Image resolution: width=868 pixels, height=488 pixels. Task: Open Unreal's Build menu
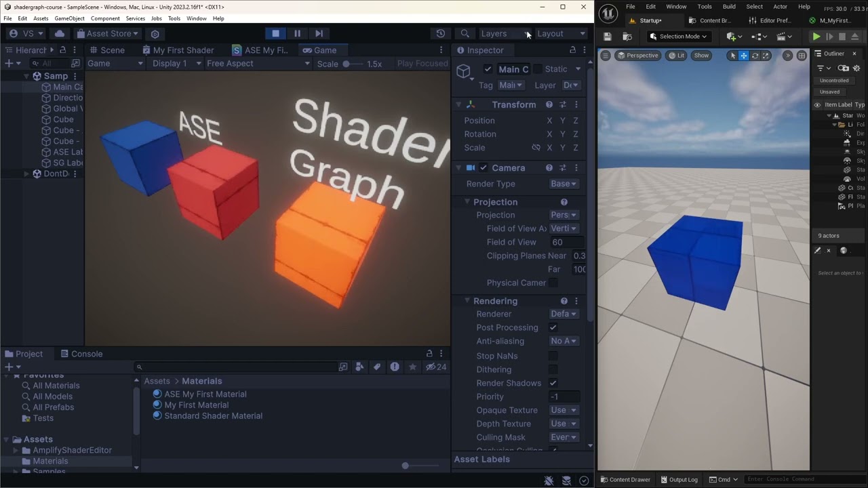[x=729, y=7]
